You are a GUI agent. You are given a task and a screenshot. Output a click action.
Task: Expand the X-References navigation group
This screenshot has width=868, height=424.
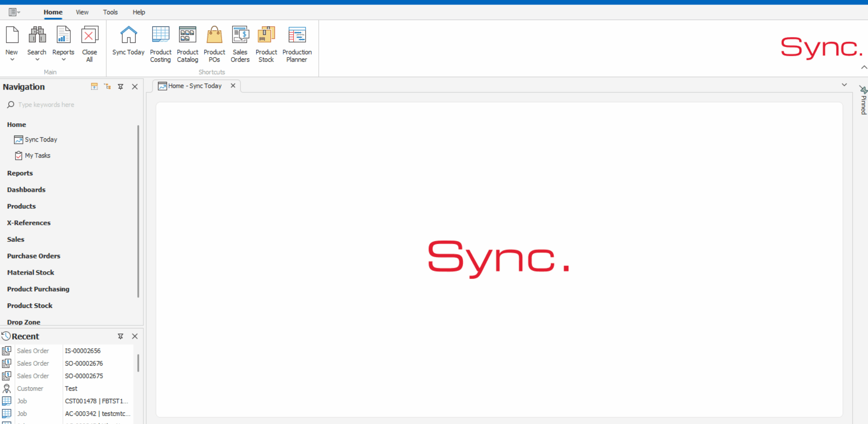pyautogui.click(x=29, y=223)
